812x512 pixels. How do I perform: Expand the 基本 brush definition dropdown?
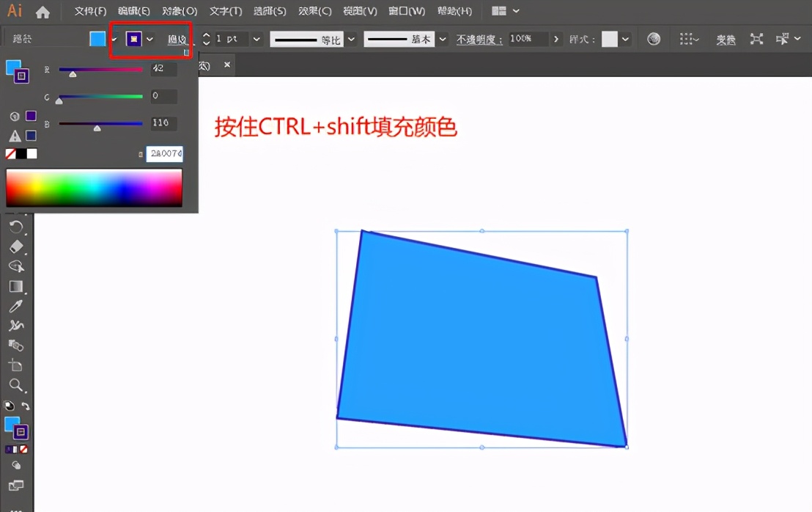point(442,40)
